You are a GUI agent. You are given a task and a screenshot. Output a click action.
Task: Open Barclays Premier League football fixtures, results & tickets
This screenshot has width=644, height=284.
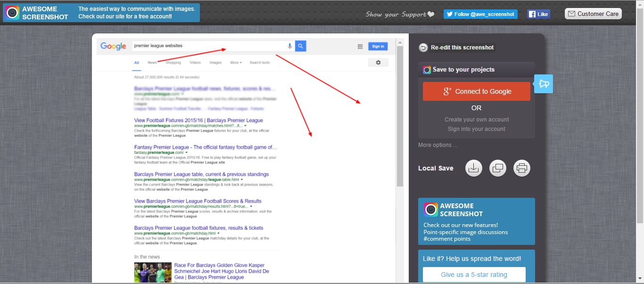click(x=198, y=228)
